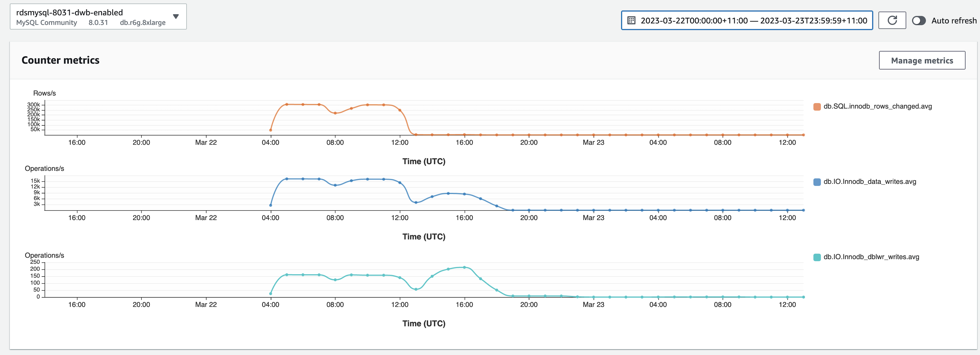Click rows_changed dip point at 08:00
The width and height of the screenshot is (980, 355).
[x=335, y=113]
